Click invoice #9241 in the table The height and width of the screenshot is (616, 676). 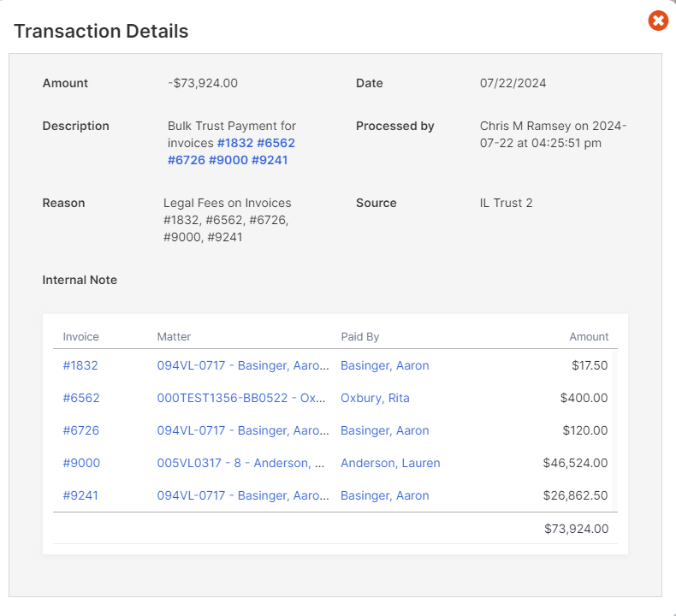tap(80, 495)
